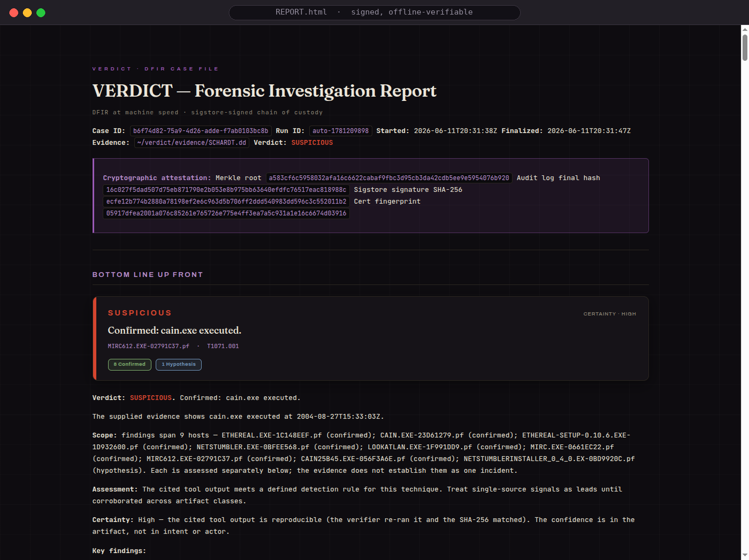Click the execution time 2004-08-27T15:33:03Z
The image size is (749, 560).
339,416
